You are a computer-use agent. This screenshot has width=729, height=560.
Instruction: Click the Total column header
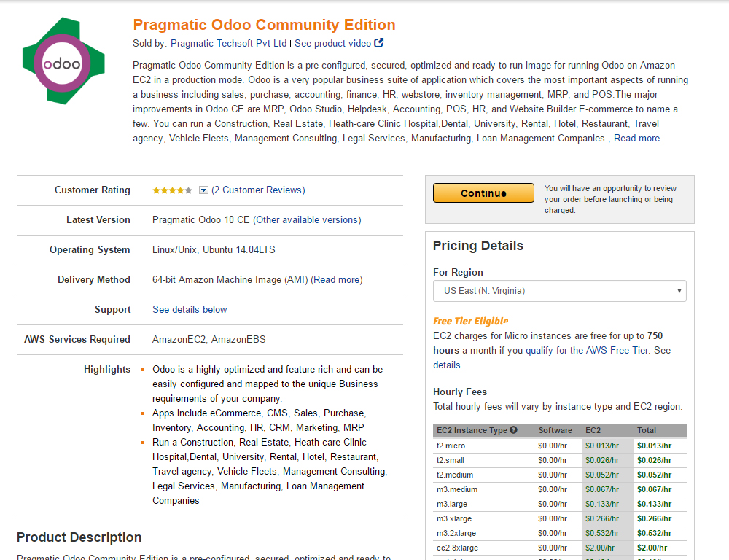[x=646, y=430]
